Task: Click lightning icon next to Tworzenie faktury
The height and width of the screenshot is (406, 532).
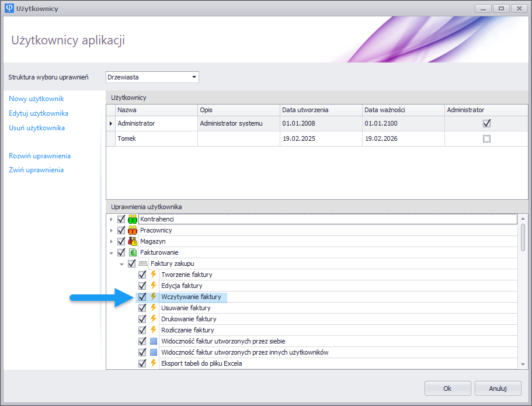Action: tap(154, 275)
